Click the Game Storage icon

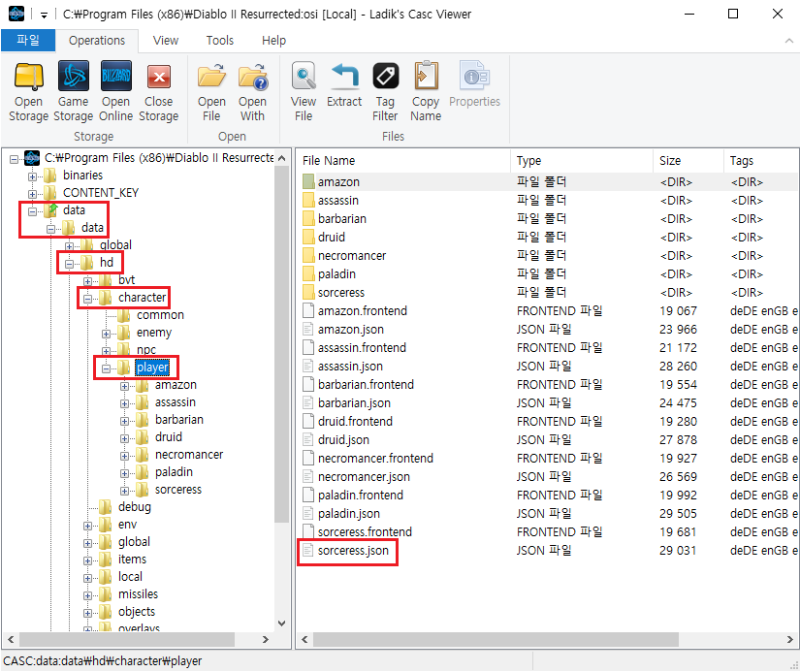[x=74, y=77]
